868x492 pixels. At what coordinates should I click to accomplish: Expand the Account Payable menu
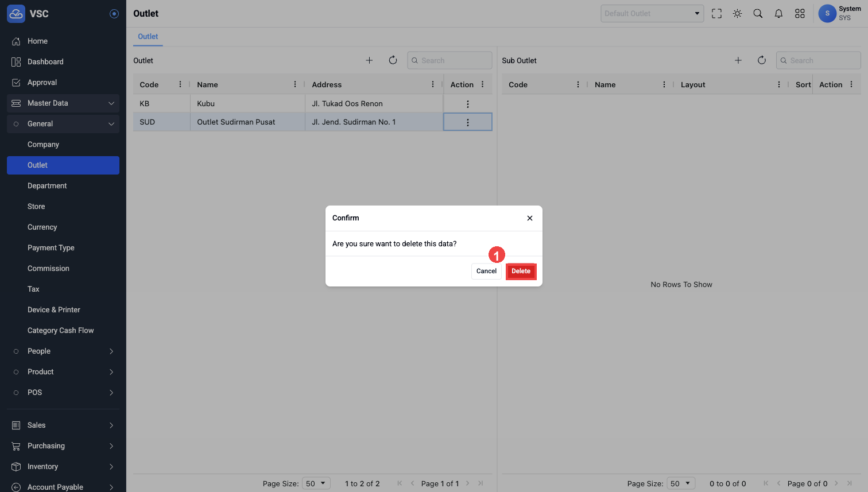tap(63, 487)
